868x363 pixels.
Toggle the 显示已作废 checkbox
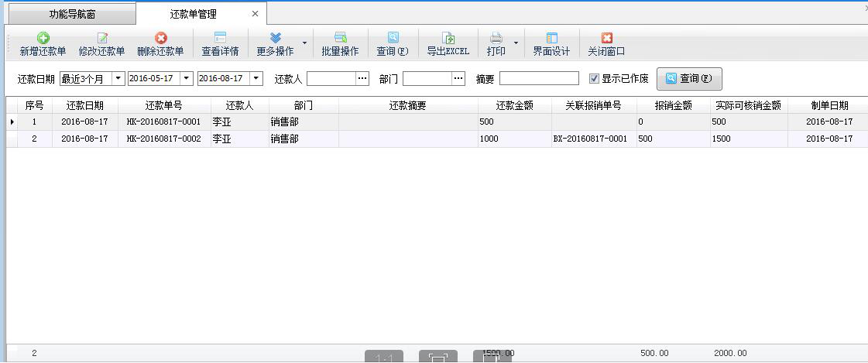click(594, 78)
